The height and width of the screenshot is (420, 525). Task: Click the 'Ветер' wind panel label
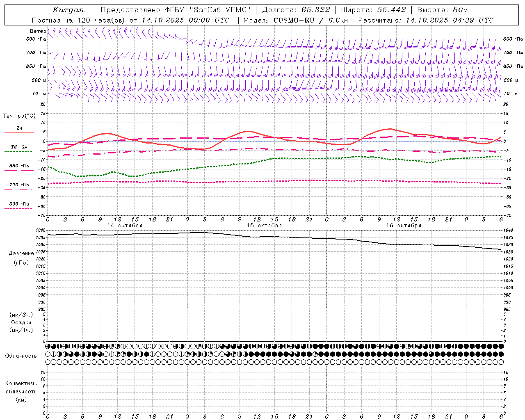click(x=38, y=31)
